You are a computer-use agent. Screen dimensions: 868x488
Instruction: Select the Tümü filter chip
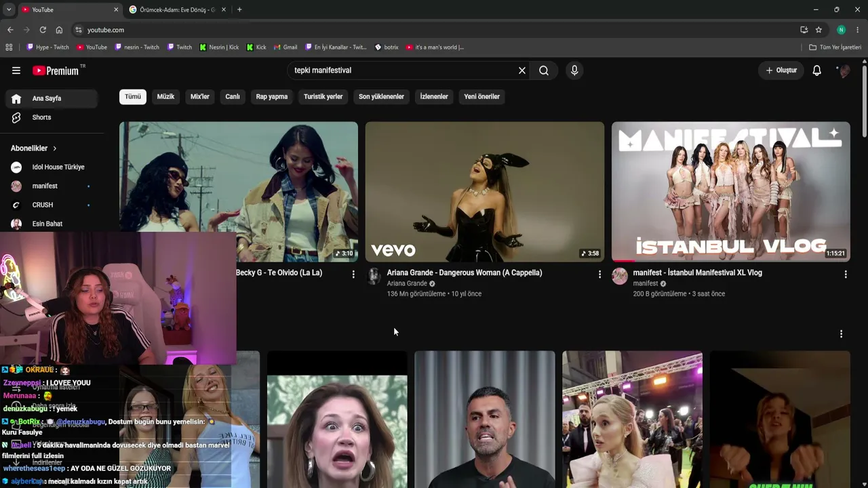click(x=133, y=96)
